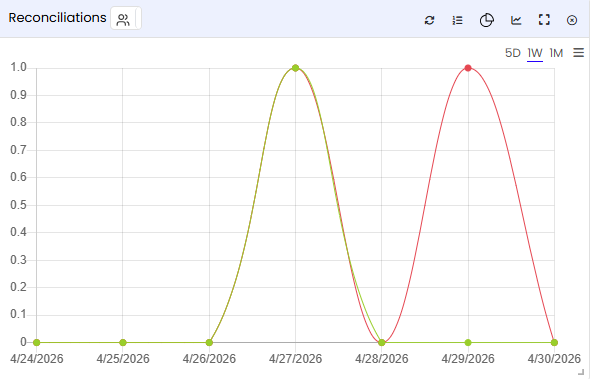Click the green peak point on 4/27/2026
The image size is (591, 379).
296,68
